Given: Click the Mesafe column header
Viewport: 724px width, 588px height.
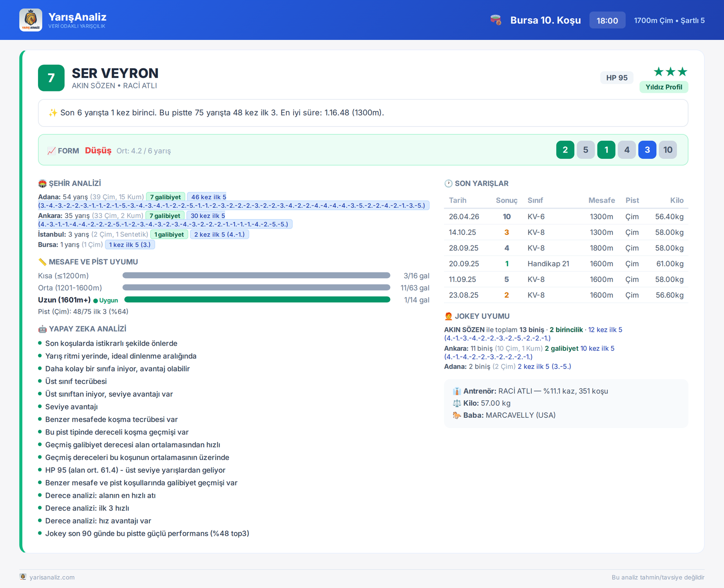Looking at the screenshot, I should coord(601,200).
